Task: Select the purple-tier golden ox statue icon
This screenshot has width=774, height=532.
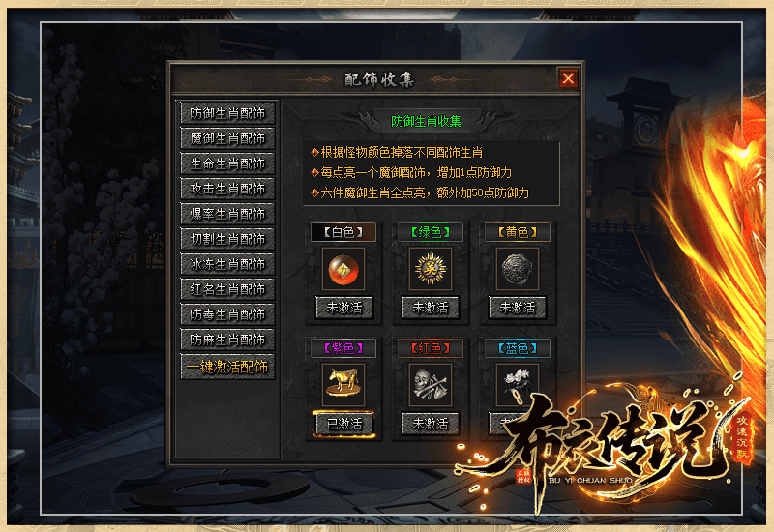Action: (343, 385)
